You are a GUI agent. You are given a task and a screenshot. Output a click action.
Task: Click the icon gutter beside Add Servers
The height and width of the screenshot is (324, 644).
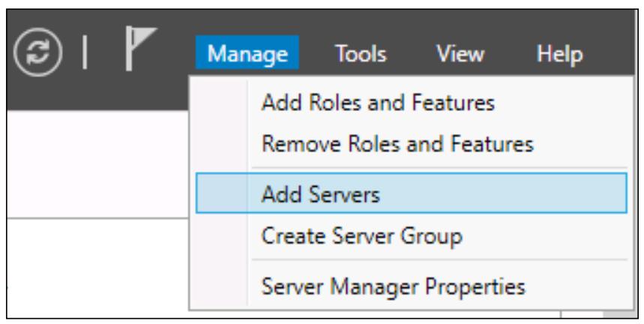222,193
